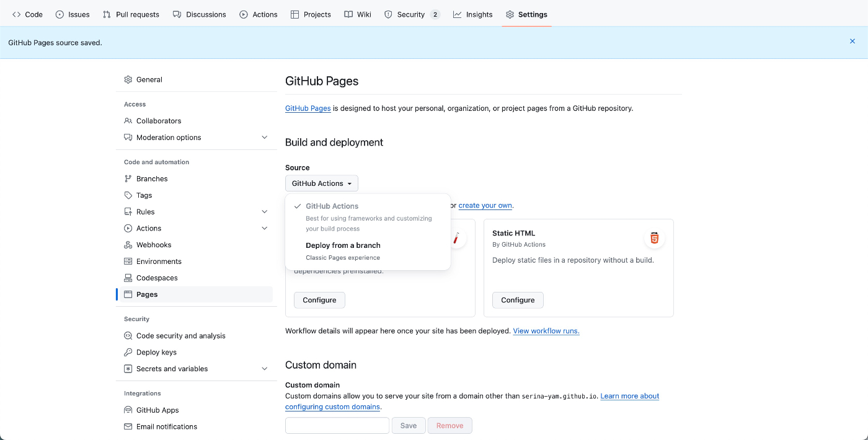The width and height of the screenshot is (868, 440).
Task: Click the Deploy keys icon in the sidebar
Action: [x=128, y=352]
